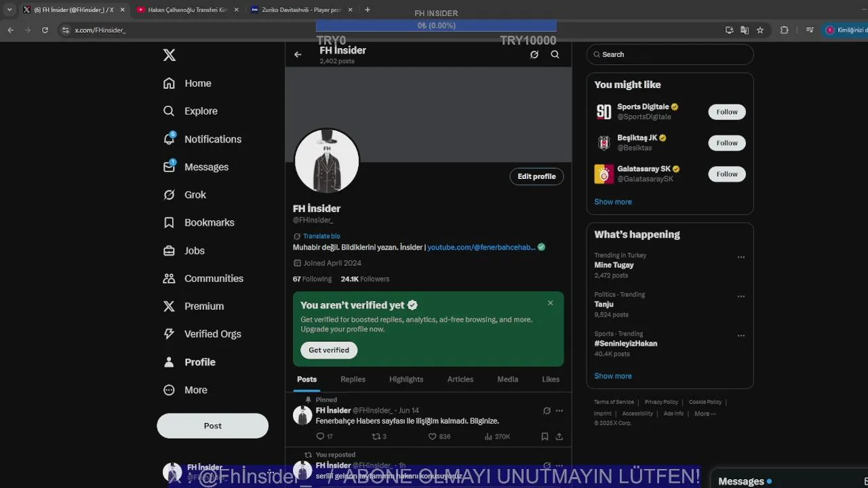Go back using the profile header arrow
Viewport: 868px width, 488px height.
pos(298,54)
